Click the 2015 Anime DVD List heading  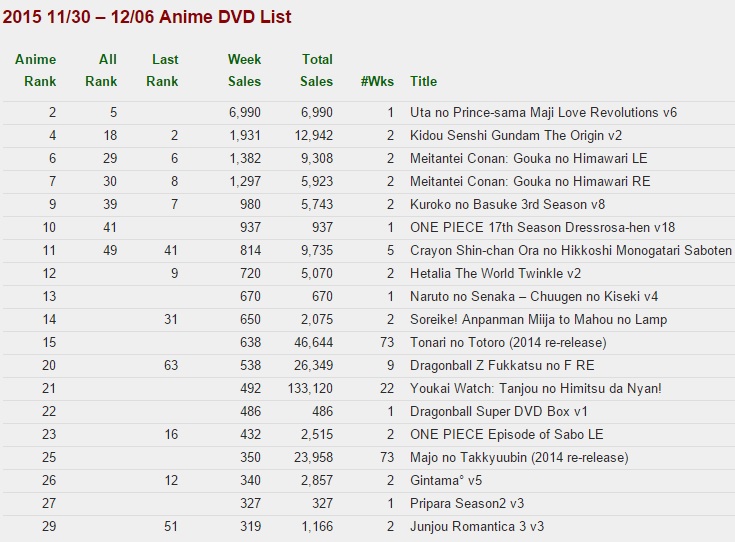coord(147,17)
